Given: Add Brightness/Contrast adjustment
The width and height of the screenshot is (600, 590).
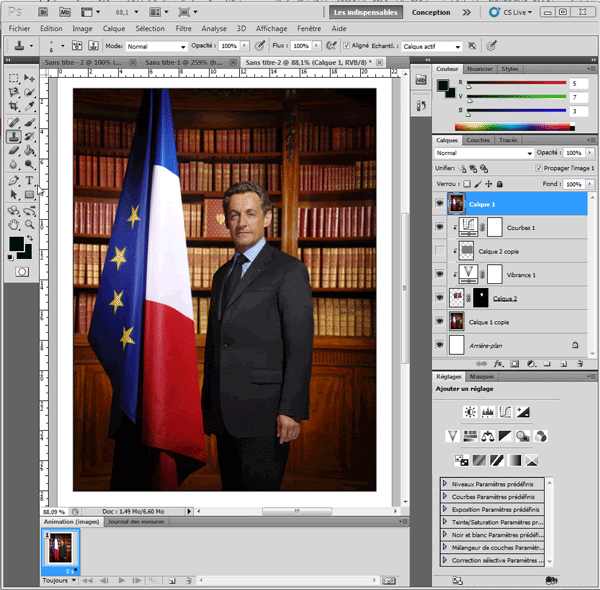Looking at the screenshot, I should pos(470,412).
